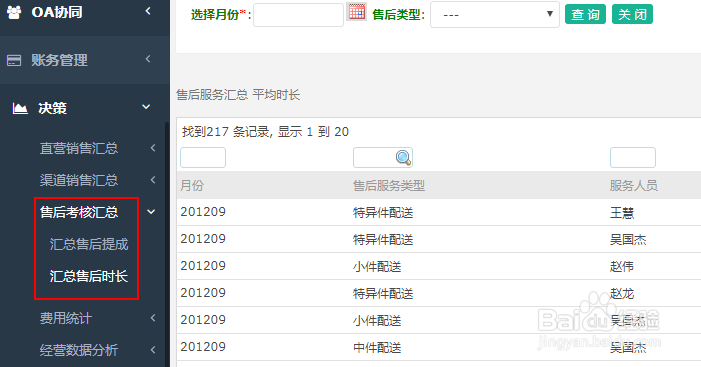Image resolution: width=701 pixels, height=367 pixels.
Task: Click 找到217 条记录 summary text
Action: (265, 132)
